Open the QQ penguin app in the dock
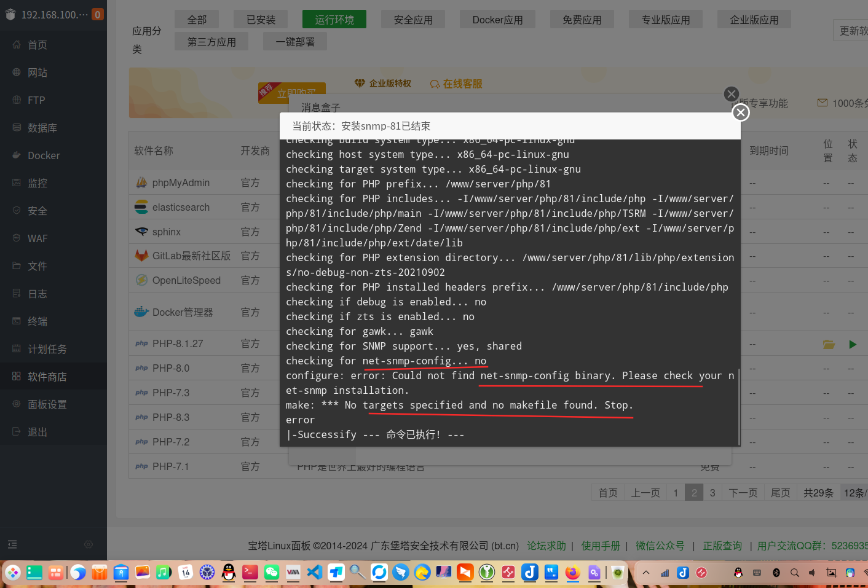Screen dimensions: 868x588 [228, 573]
